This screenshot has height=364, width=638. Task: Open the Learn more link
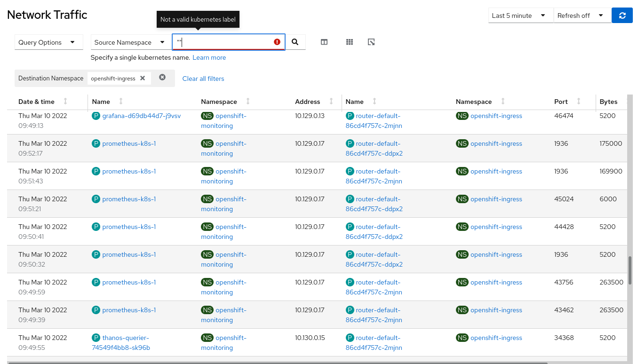pos(209,58)
